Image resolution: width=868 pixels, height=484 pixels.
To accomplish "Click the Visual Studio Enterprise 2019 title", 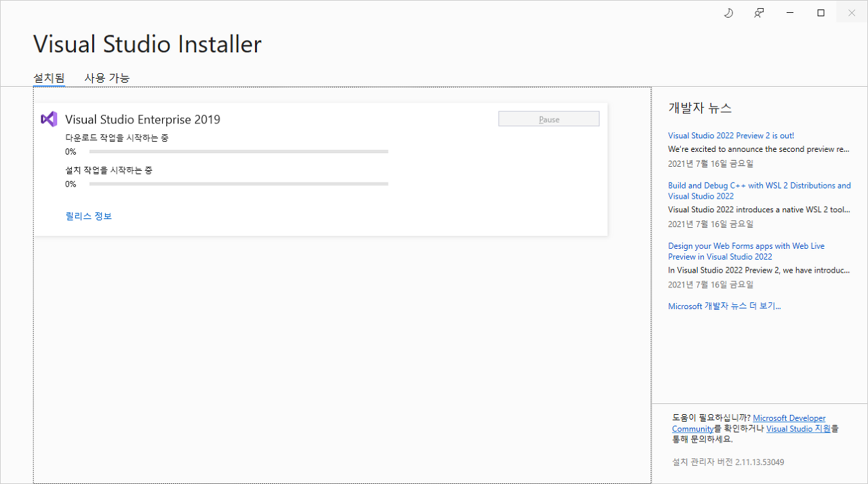I will 142,120.
